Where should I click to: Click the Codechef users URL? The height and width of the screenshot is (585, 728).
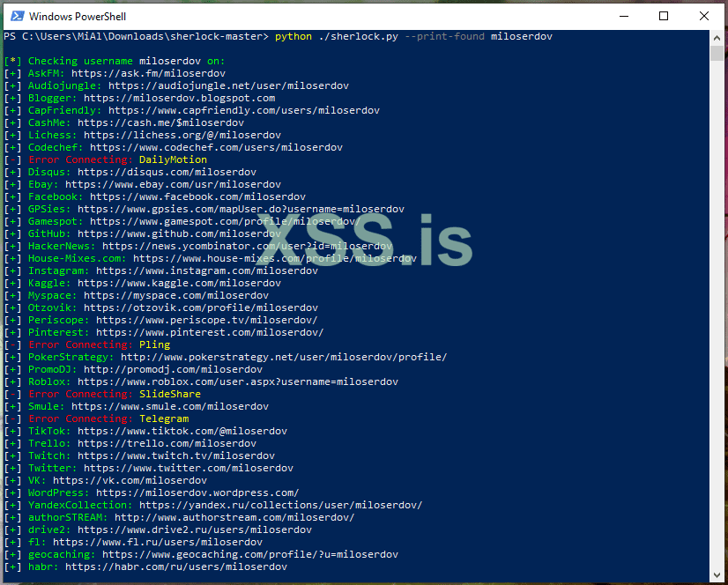point(216,147)
